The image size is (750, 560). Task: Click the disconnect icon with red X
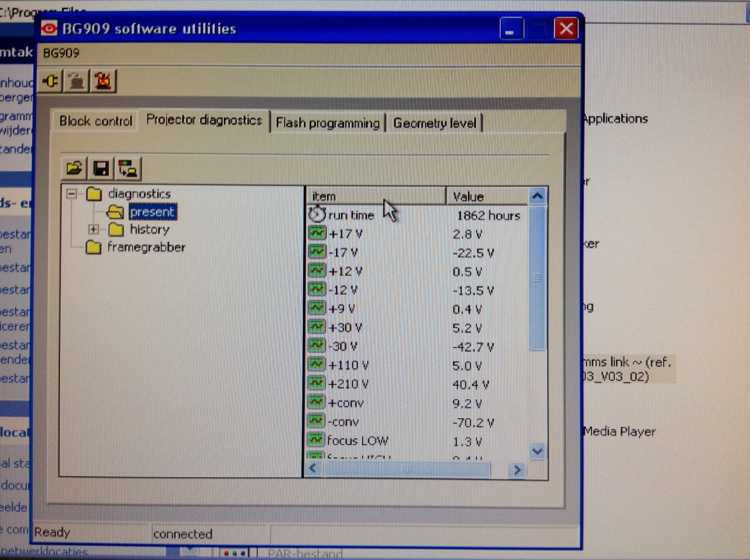tap(103, 81)
